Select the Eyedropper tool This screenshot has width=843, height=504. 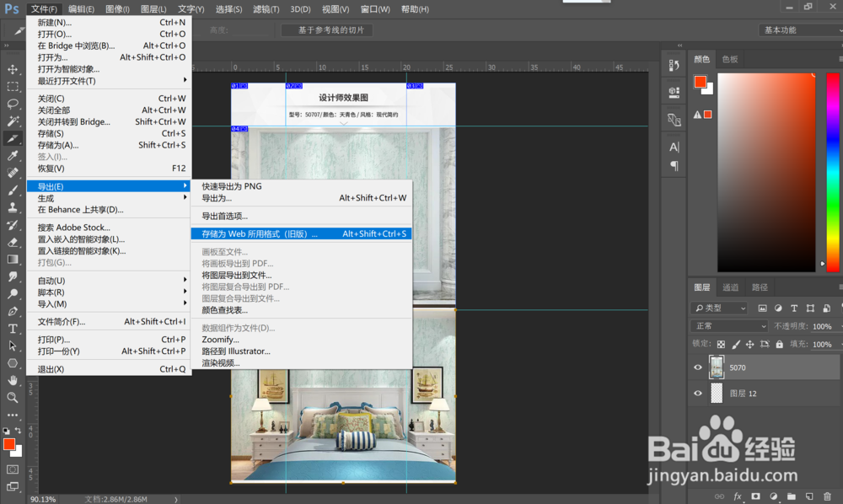click(x=13, y=156)
